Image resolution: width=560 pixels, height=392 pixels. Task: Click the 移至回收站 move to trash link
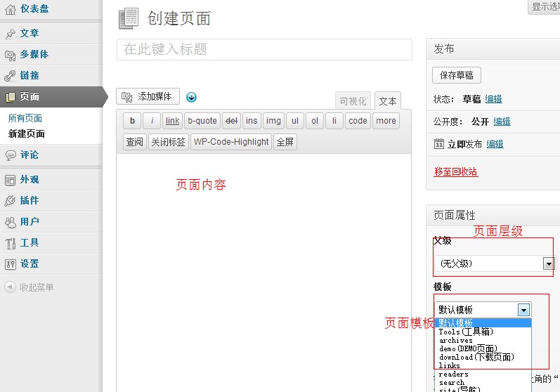pyautogui.click(x=456, y=171)
